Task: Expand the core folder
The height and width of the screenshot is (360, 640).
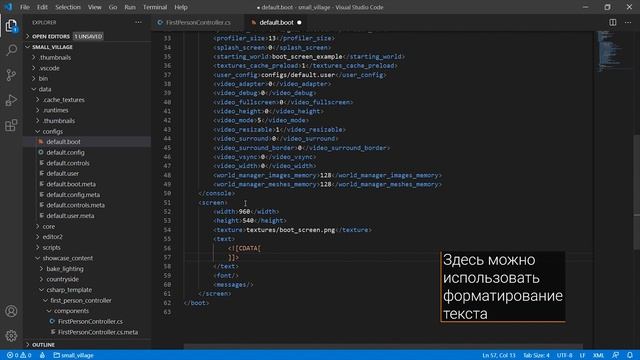Action: [49, 226]
